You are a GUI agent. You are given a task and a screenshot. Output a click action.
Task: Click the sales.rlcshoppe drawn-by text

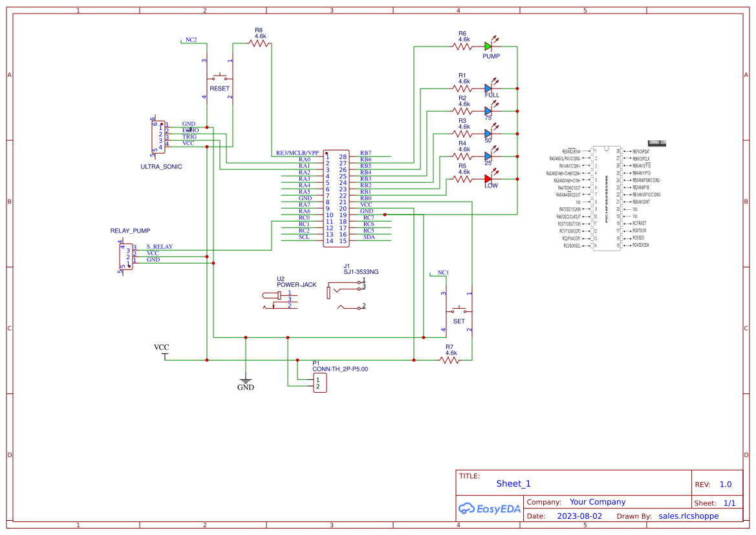[689, 516]
